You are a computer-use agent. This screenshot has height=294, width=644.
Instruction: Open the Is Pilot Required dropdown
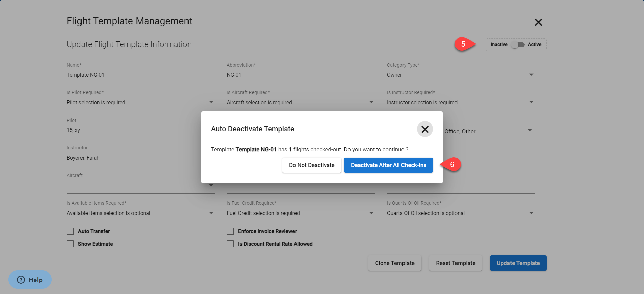click(140, 103)
